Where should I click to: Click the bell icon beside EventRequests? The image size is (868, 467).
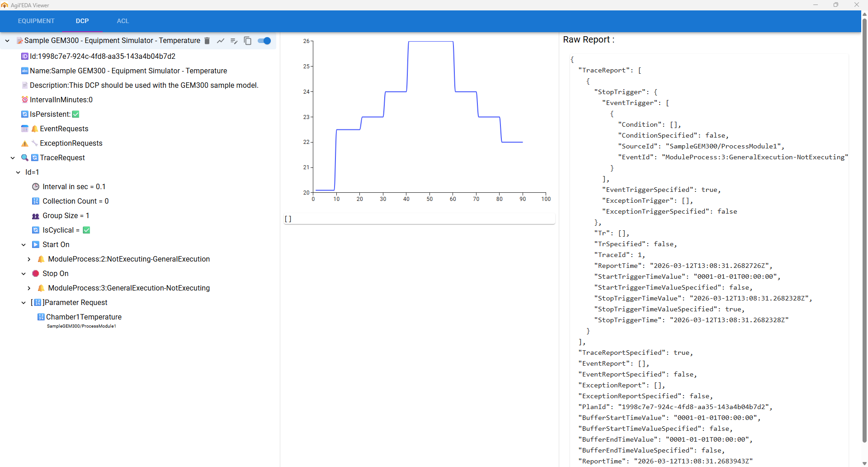pos(35,129)
